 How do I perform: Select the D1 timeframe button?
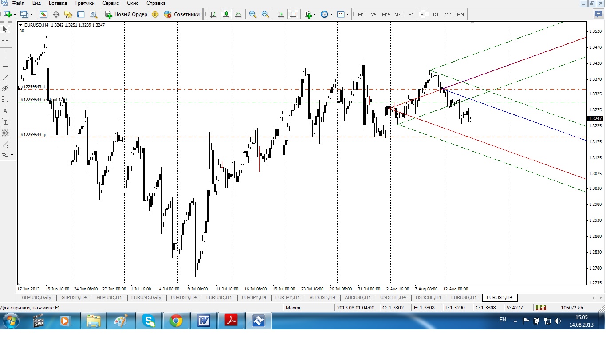(436, 14)
